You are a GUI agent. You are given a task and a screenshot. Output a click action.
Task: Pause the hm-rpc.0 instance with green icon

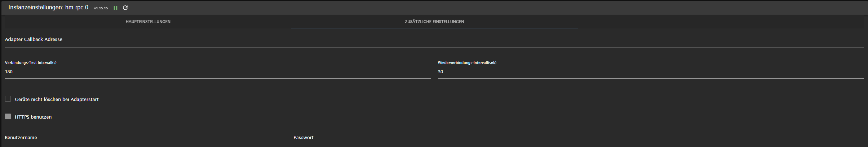(115, 8)
